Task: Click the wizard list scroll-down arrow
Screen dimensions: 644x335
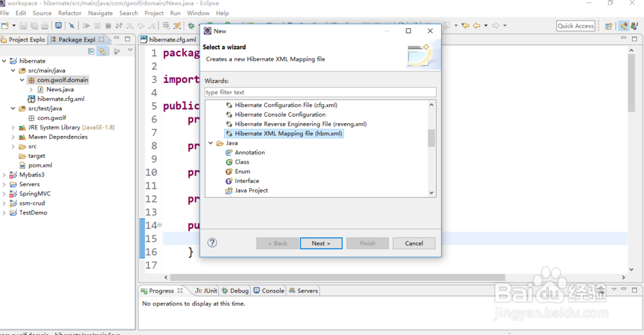Action: (431, 193)
